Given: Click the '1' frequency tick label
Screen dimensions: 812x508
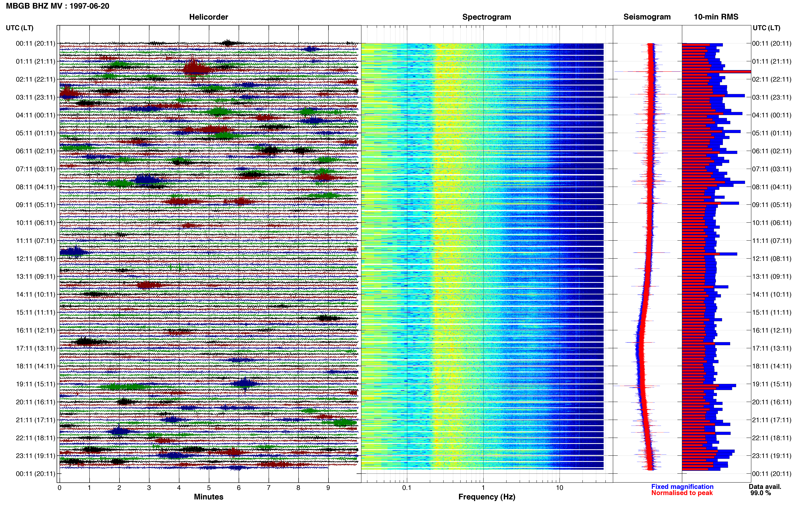Looking at the screenshot, I should (483, 488).
